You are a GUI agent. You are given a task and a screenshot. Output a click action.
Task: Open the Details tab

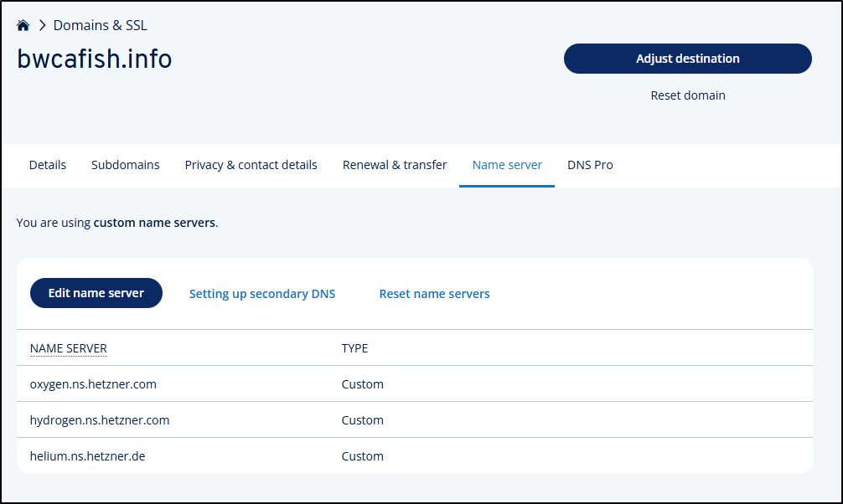[x=48, y=165]
